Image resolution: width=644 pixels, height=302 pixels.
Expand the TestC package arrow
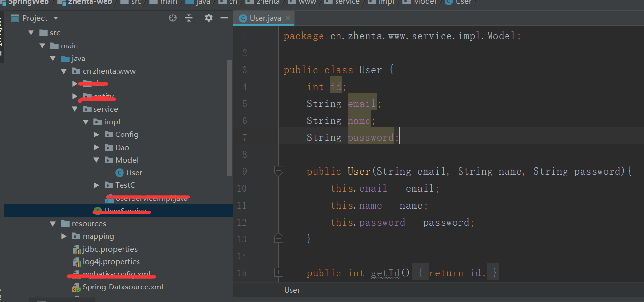[x=96, y=185]
